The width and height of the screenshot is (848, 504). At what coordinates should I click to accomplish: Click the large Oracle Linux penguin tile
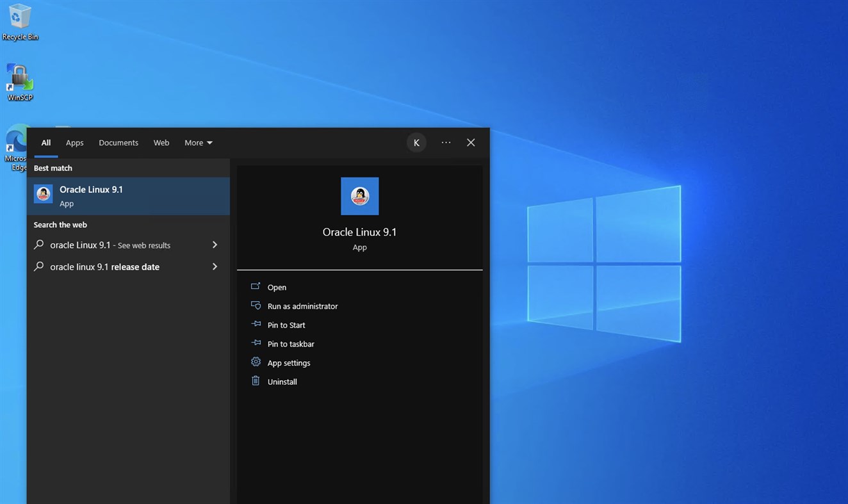coord(359,196)
